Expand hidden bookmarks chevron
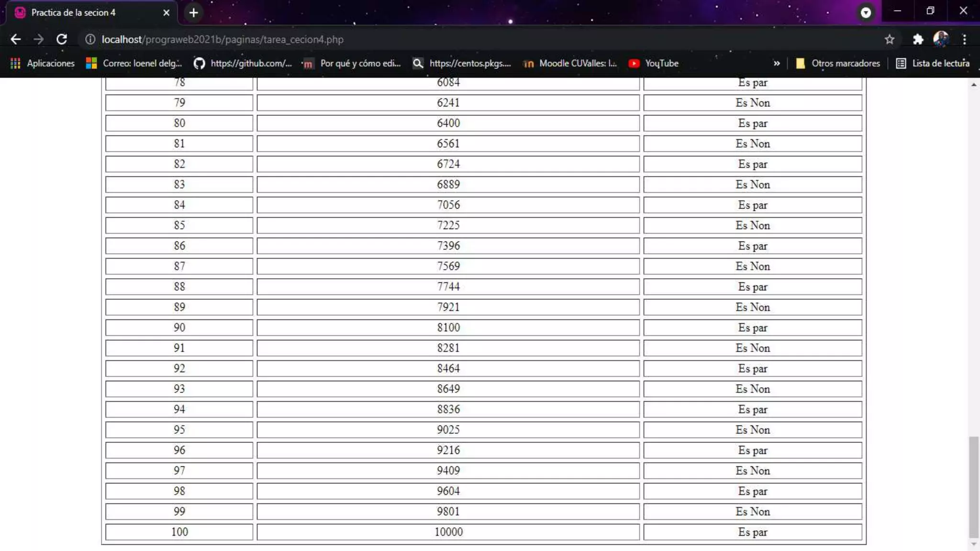Viewport: 980px width, 551px height. (x=777, y=63)
